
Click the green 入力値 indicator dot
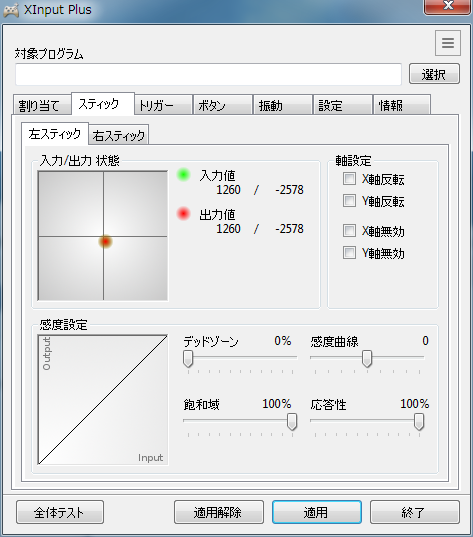184,175
